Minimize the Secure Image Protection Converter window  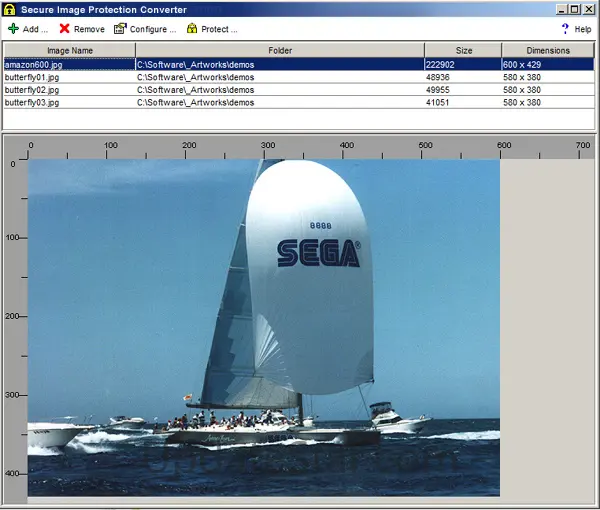tap(561, 9)
